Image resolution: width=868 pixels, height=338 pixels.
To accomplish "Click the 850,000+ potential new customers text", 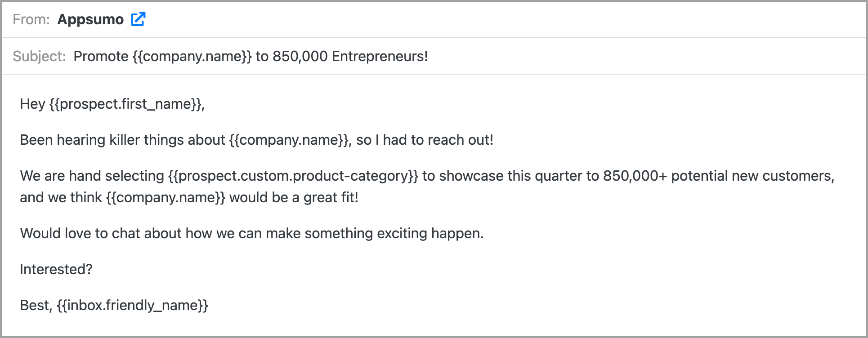I will (x=718, y=176).
